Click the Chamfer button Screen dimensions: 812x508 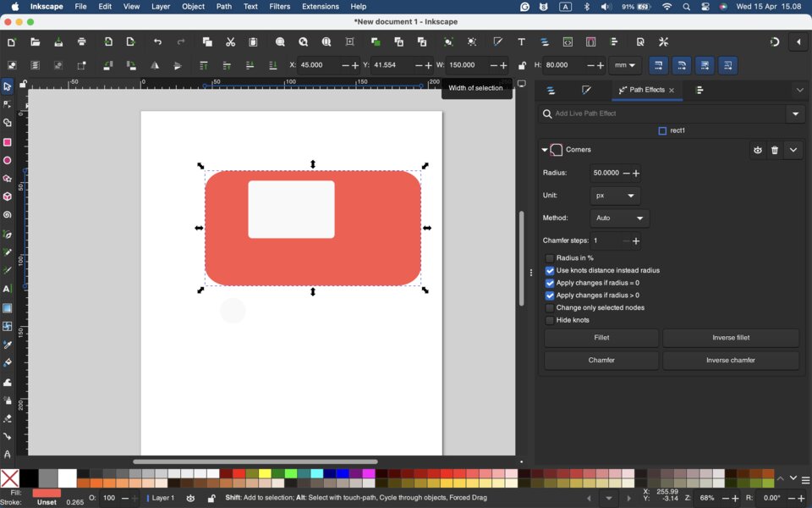coord(601,361)
